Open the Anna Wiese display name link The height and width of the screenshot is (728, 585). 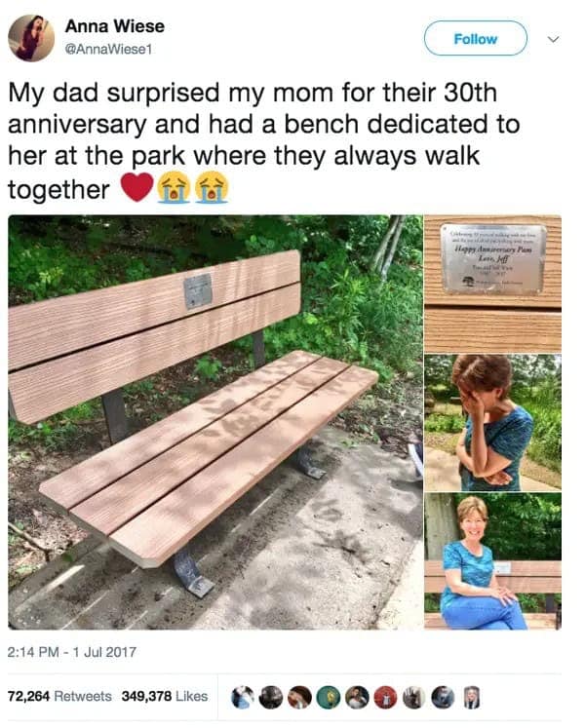click(x=115, y=26)
